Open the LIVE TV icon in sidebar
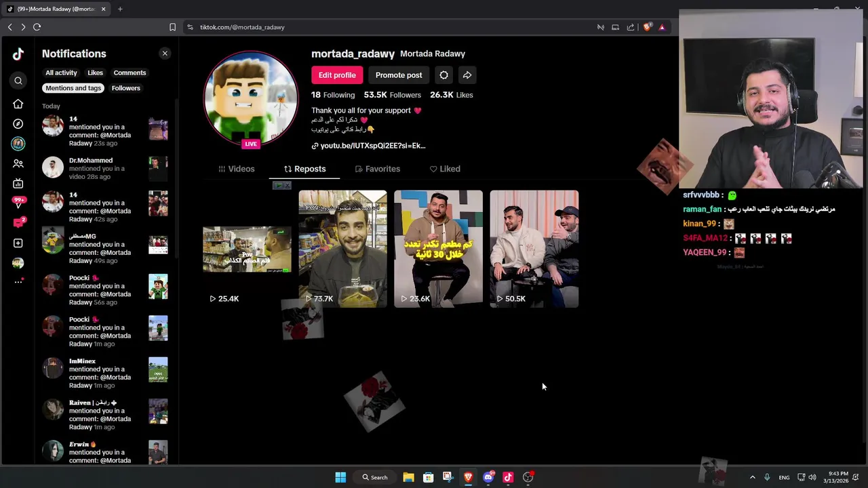 click(18, 184)
